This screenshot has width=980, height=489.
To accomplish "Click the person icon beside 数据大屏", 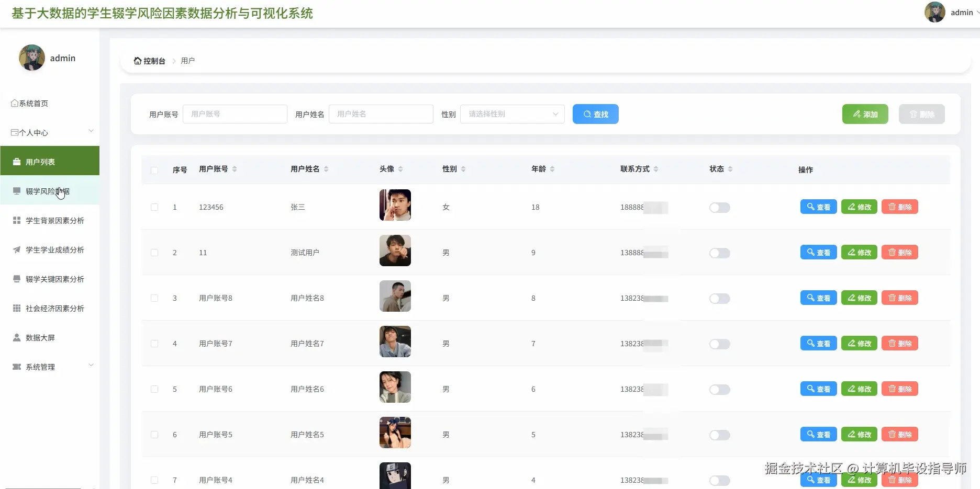I will pyautogui.click(x=17, y=338).
